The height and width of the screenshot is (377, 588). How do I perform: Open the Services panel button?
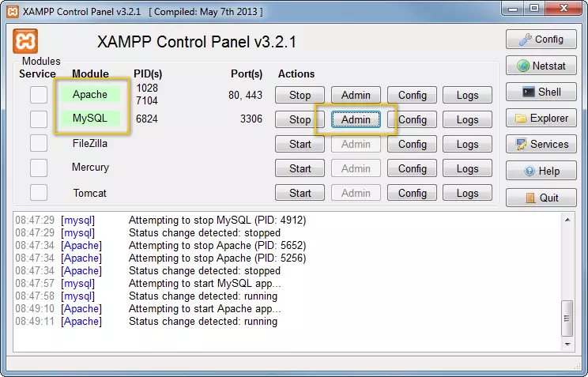[541, 144]
